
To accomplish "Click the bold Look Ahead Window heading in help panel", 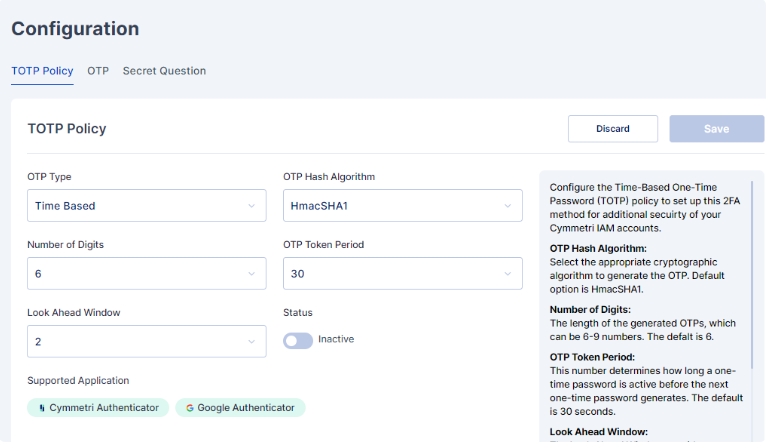I will pyautogui.click(x=599, y=432).
